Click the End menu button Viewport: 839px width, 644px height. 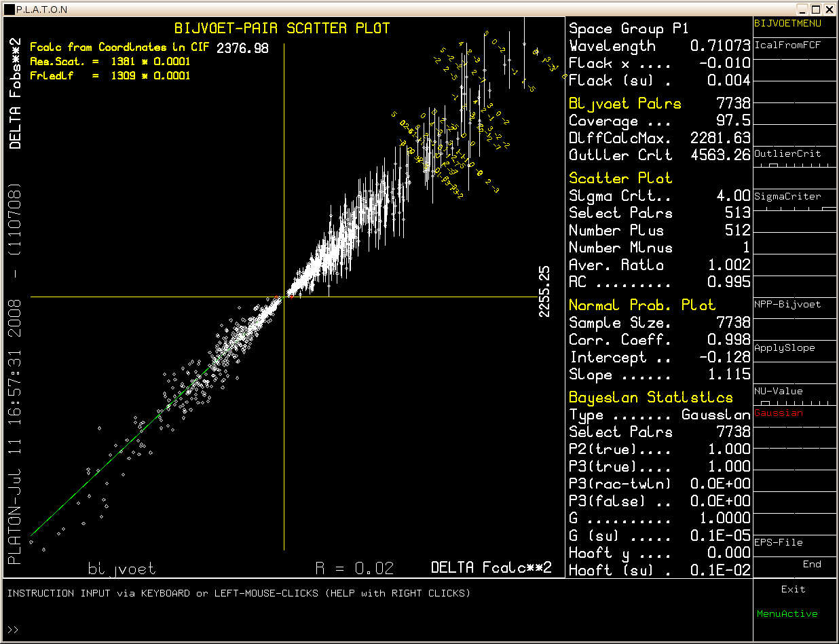(x=811, y=565)
